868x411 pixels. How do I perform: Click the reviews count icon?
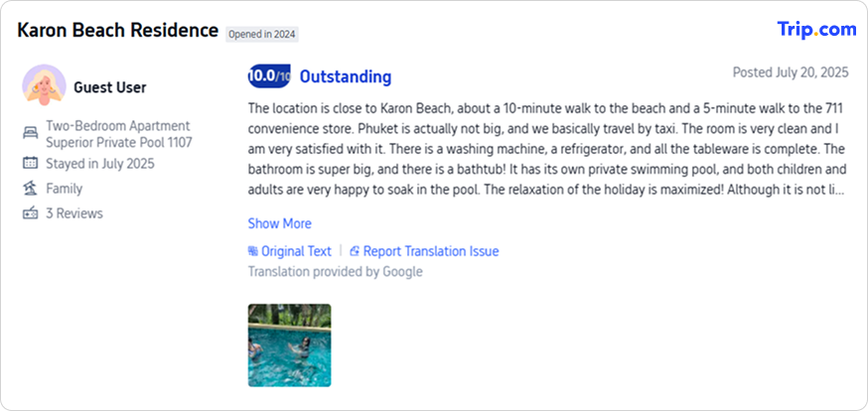click(x=30, y=213)
